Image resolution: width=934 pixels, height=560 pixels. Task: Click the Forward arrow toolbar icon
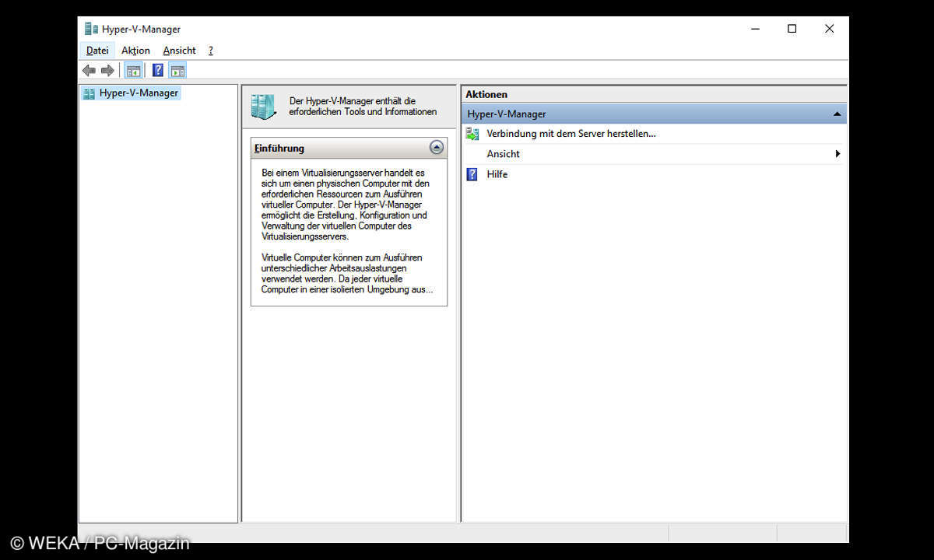pyautogui.click(x=107, y=71)
